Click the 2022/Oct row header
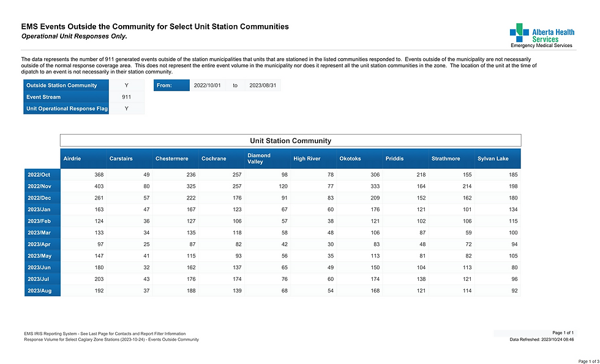Viewport: 600px width, 364px height. point(42,174)
